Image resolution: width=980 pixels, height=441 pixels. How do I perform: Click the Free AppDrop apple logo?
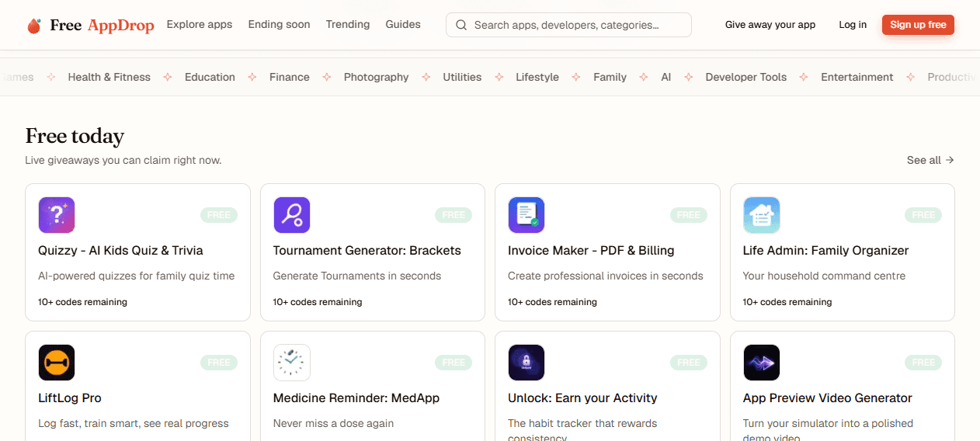click(33, 26)
